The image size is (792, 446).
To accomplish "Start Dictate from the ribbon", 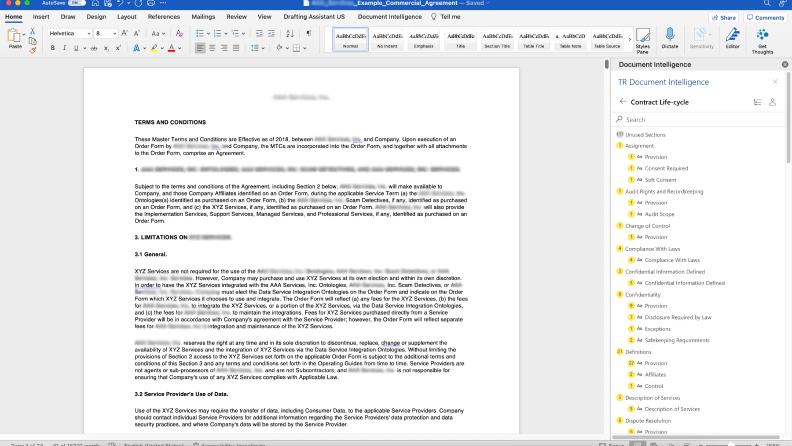I will point(669,39).
